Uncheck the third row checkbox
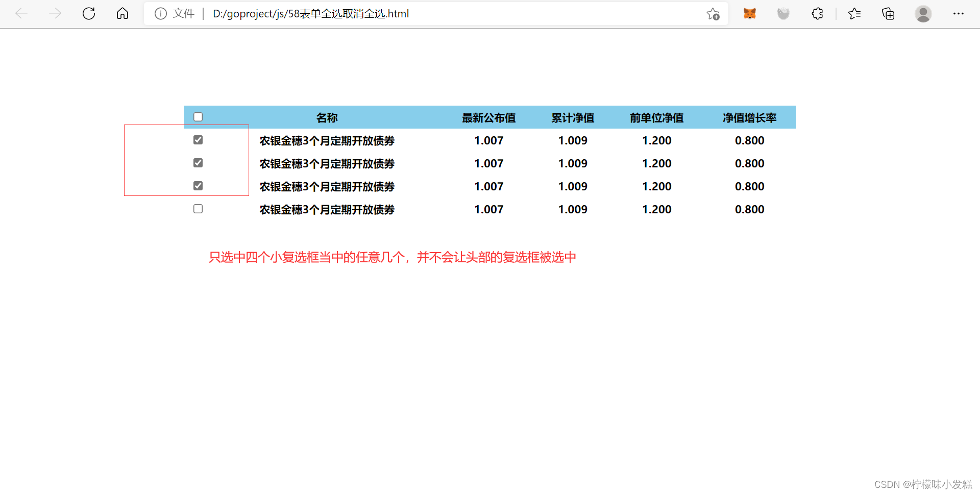Screen dimensions: 980x494 click(198, 186)
